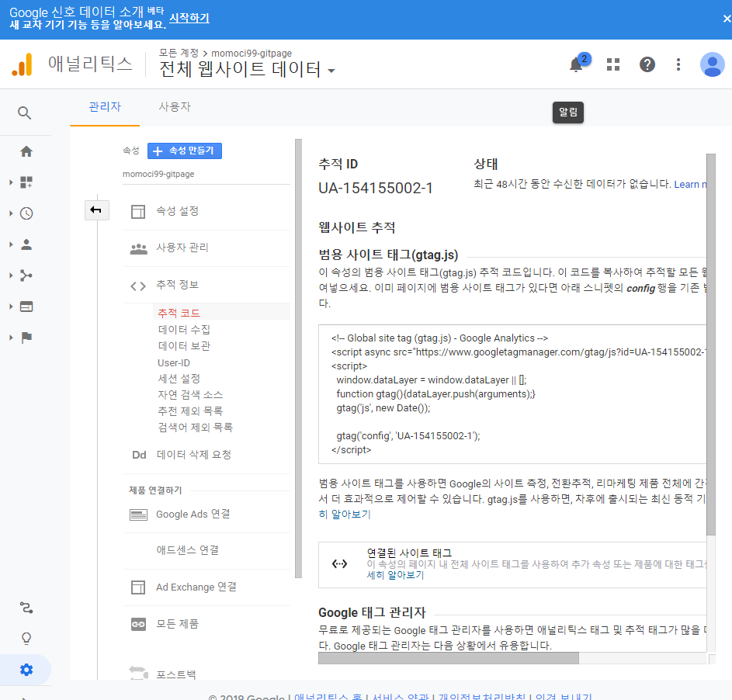This screenshot has width=732, height=700.
Task: Click the Ad Exchange 연결 icon
Action: pyautogui.click(x=138, y=587)
